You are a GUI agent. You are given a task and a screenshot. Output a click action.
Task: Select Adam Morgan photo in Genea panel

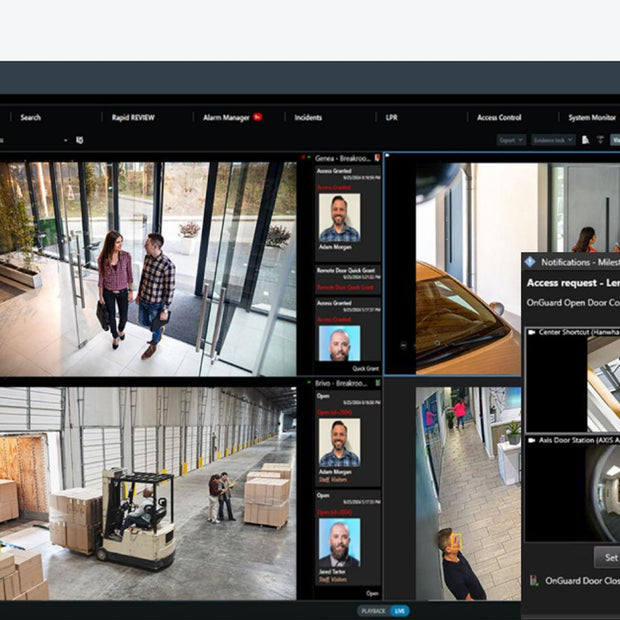(340, 217)
